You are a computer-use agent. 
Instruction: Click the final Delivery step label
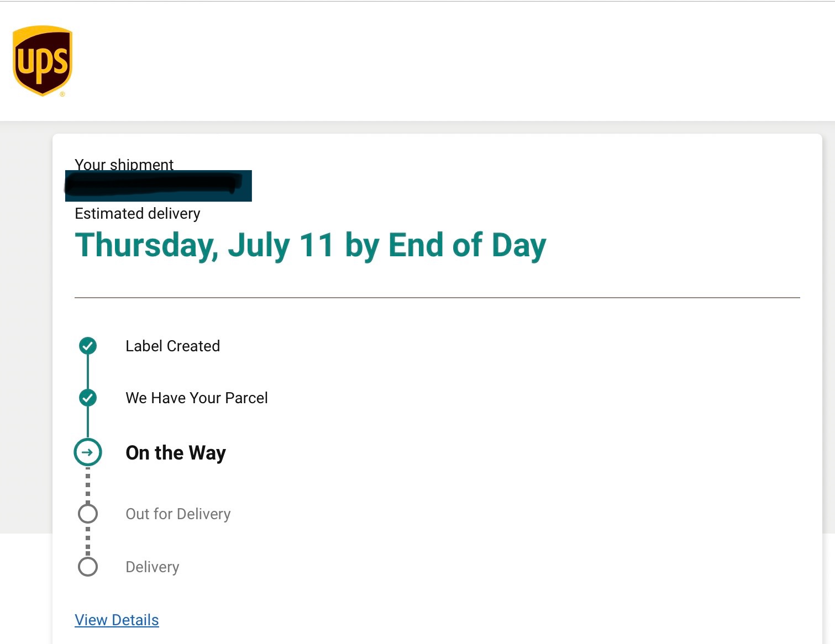[153, 567]
